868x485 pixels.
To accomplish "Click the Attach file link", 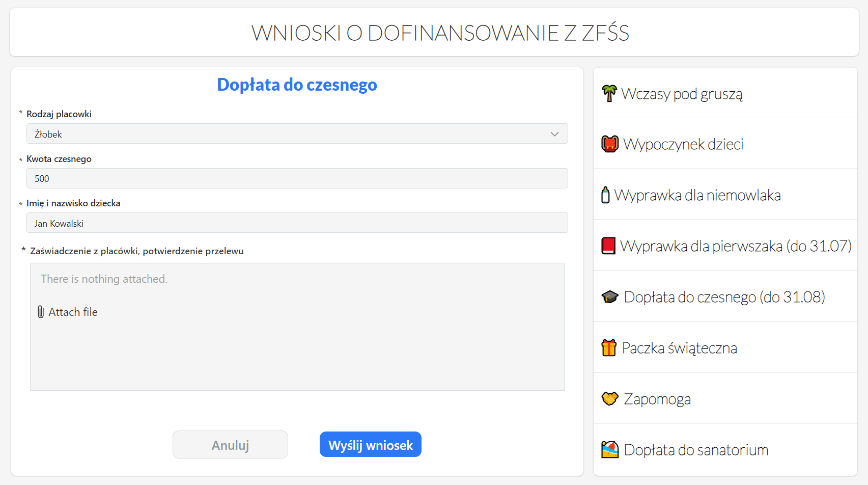I will point(73,312).
